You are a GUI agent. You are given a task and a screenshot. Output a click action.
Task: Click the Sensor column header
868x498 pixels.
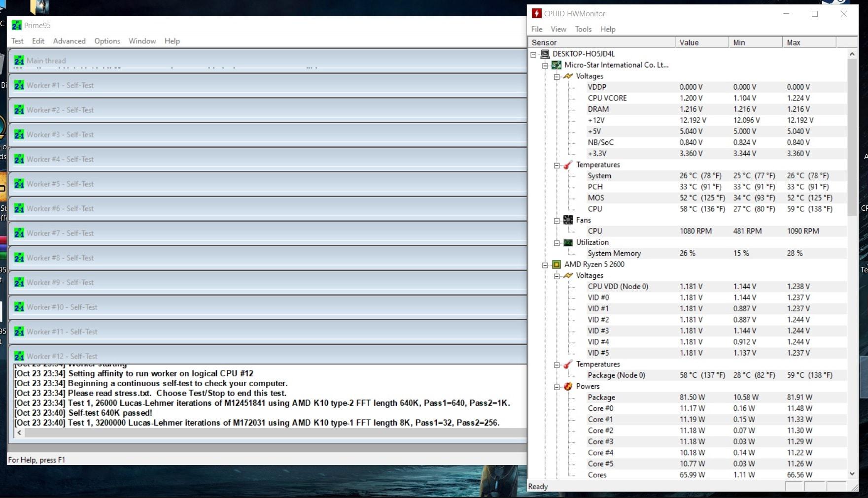coord(601,42)
